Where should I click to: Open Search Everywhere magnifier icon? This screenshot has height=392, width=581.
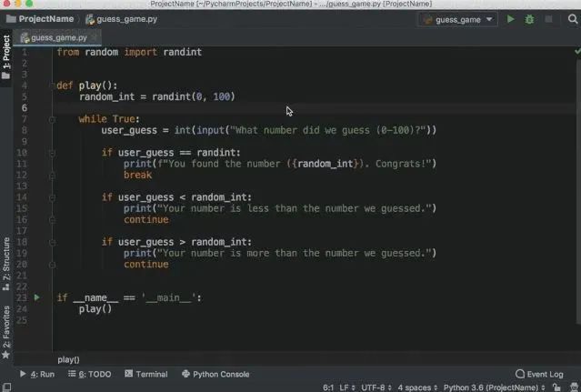click(573, 19)
